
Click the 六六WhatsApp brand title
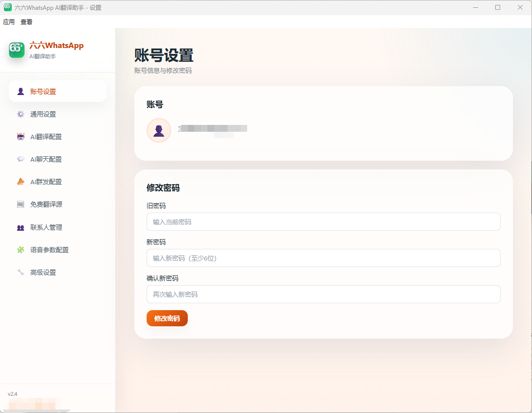56,46
